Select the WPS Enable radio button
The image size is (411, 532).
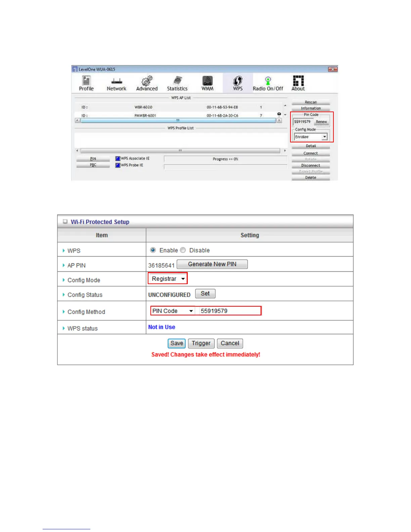153,250
